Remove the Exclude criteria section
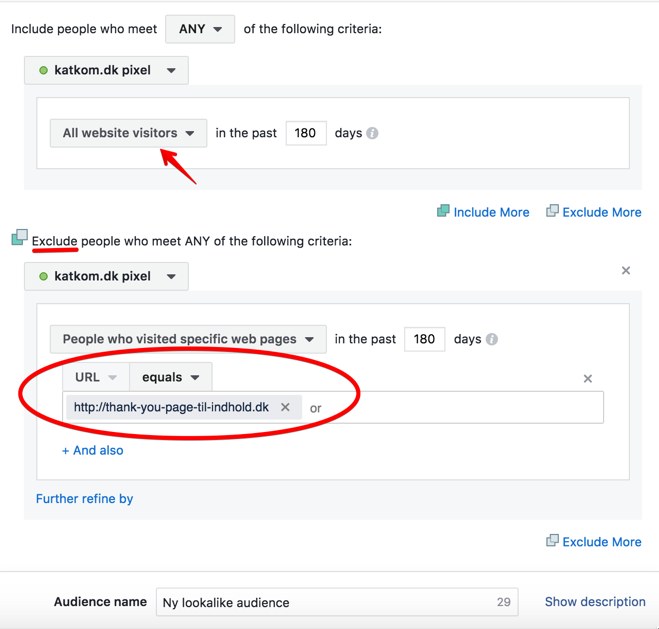The image size is (659, 629). click(626, 271)
